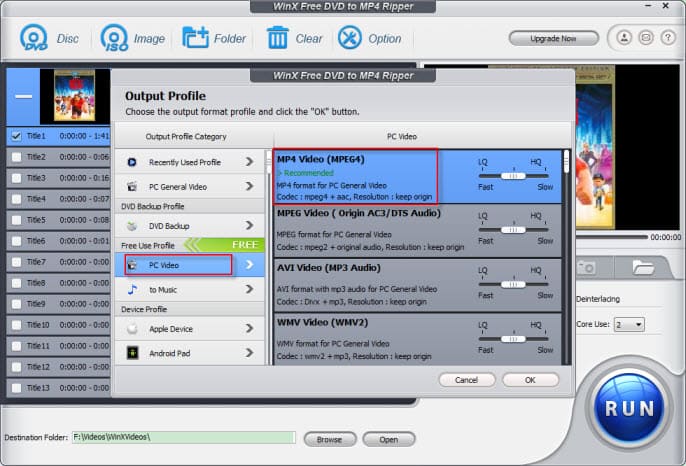Check the Title5 checkbox
686x466 pixels.
[x=16, y=220]
